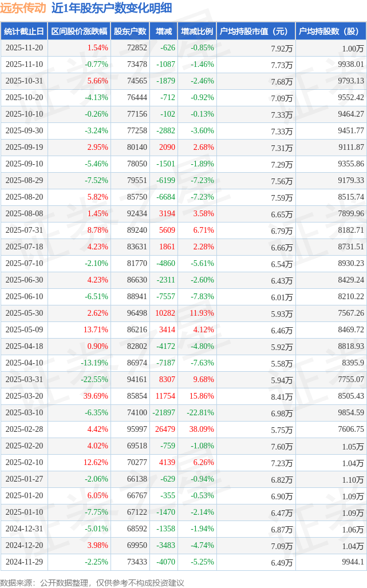Click the -22.55% price change value

94,380
